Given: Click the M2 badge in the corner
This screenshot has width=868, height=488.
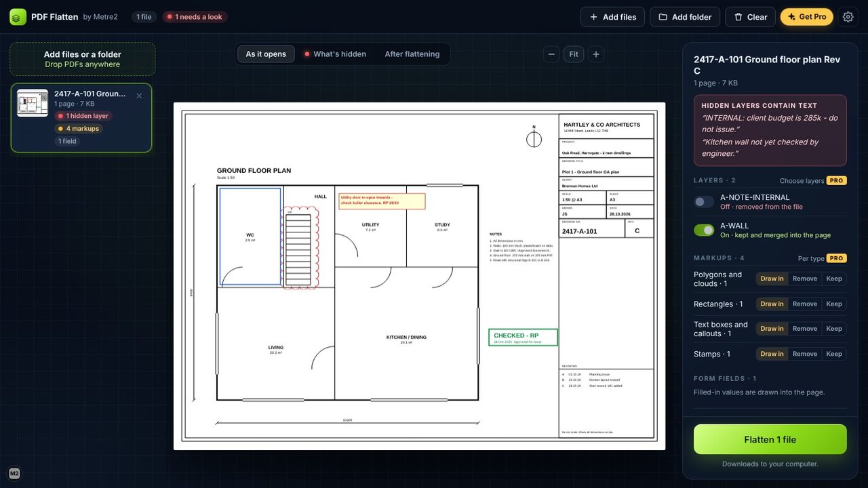Looking at the screenshot, I should click(x=14, y=473).
